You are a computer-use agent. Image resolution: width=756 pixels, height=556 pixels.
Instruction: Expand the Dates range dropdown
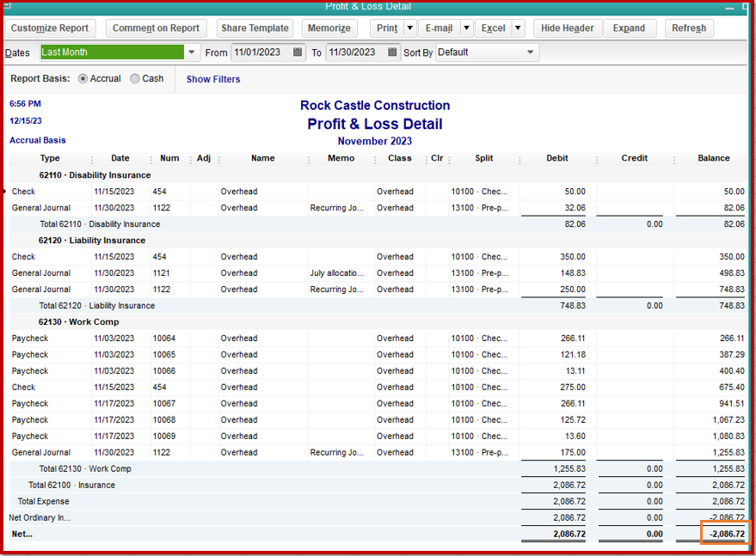point(191,52)
